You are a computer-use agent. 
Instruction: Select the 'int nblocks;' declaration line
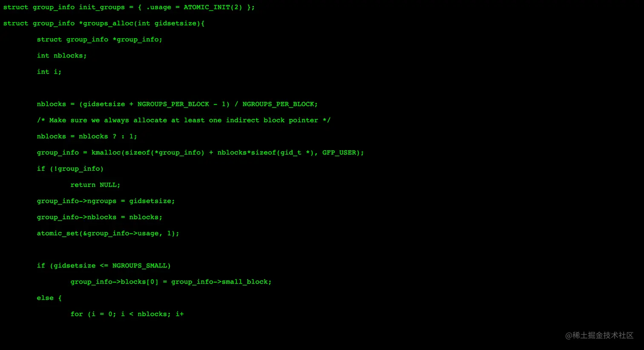pos(62,56)
